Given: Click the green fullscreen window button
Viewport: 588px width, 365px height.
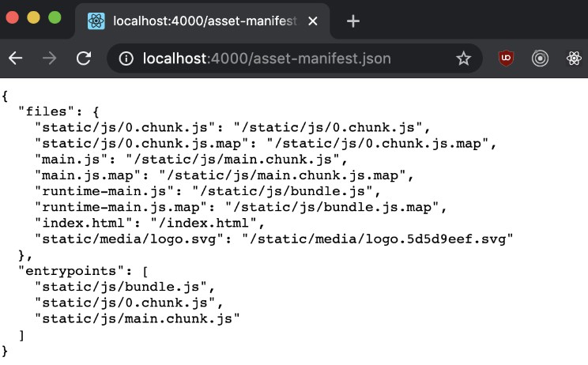Looking at the screenshot, I should pos(55,17).
